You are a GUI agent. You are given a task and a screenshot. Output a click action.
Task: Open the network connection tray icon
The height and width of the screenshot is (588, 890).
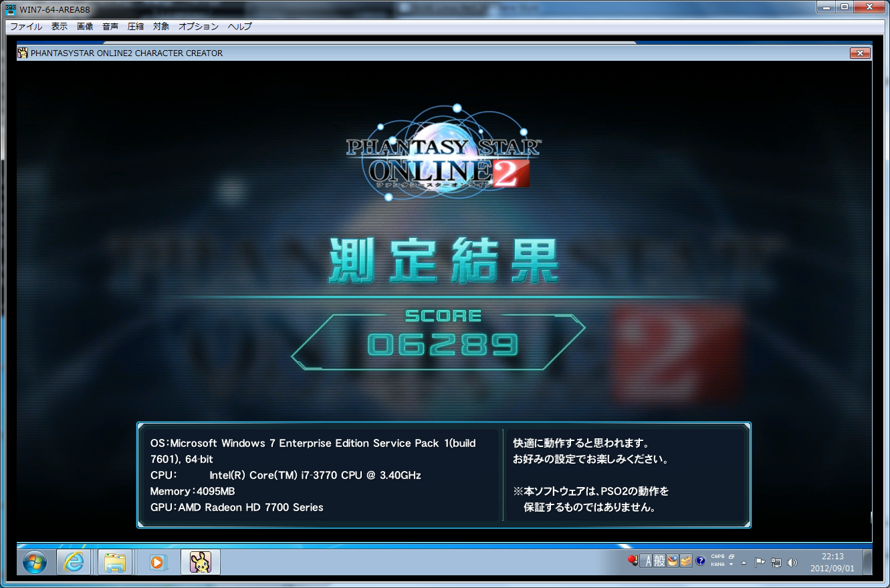coord(776,562)
